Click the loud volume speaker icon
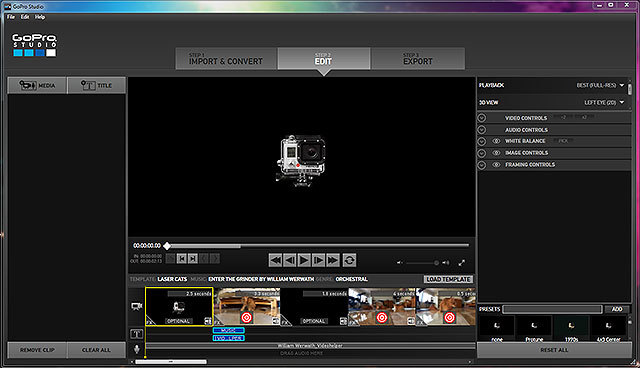This screenshot has width=640, height=368. [x=446, y=263]
